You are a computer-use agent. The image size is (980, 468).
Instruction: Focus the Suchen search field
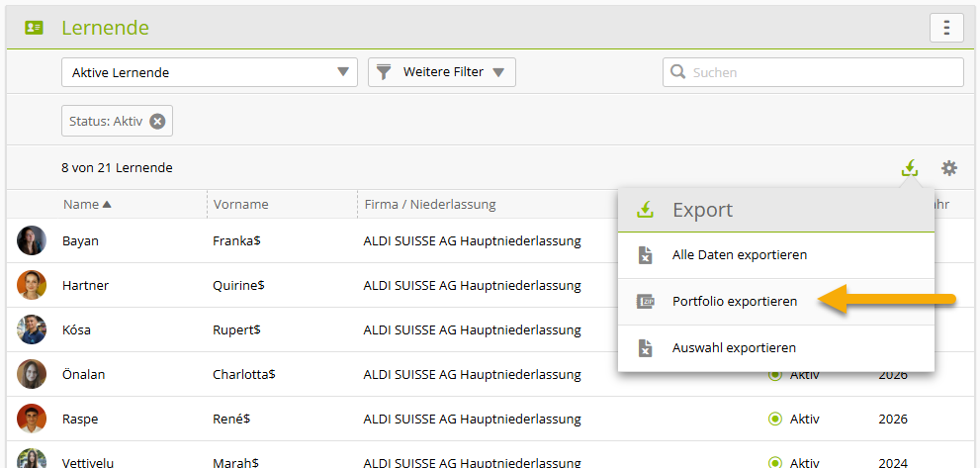[813, 72]
